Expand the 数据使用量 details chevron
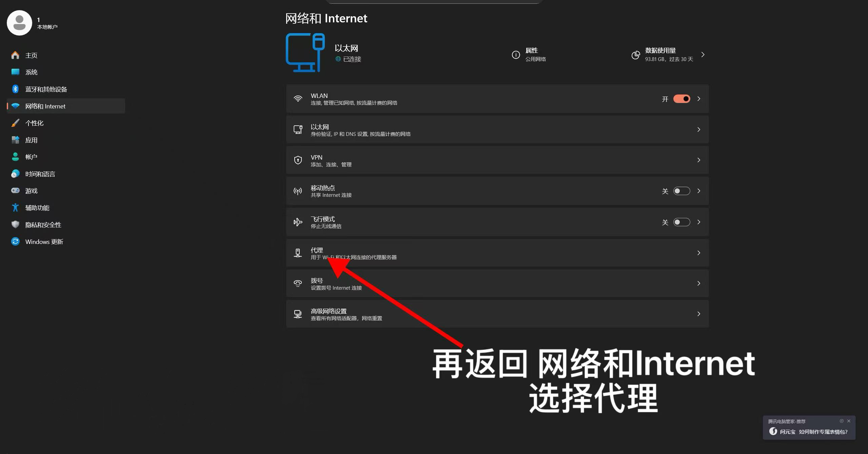The image size is (868, 454). 703,54
